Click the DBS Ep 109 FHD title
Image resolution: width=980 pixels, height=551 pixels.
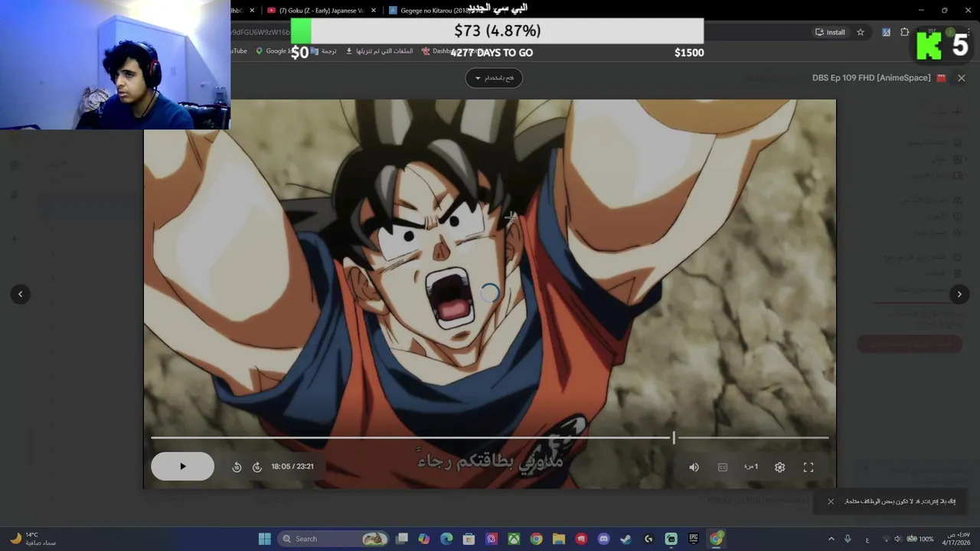tap(871, 78)
